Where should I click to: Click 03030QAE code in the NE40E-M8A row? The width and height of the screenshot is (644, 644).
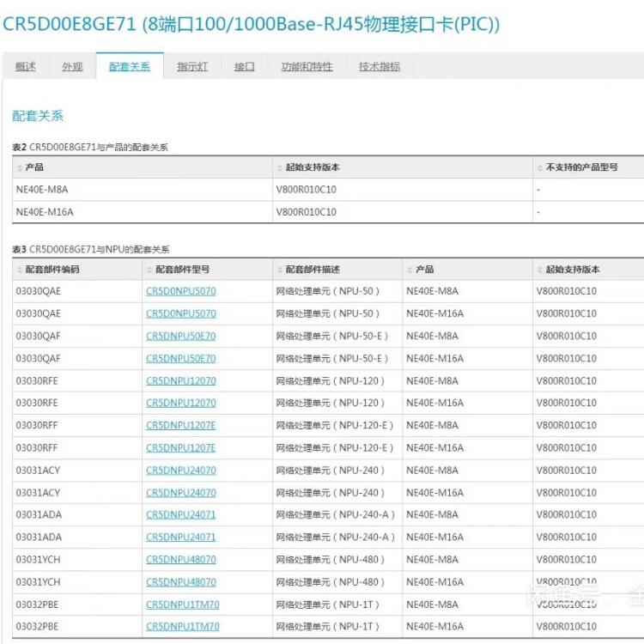tap(38, 291)
